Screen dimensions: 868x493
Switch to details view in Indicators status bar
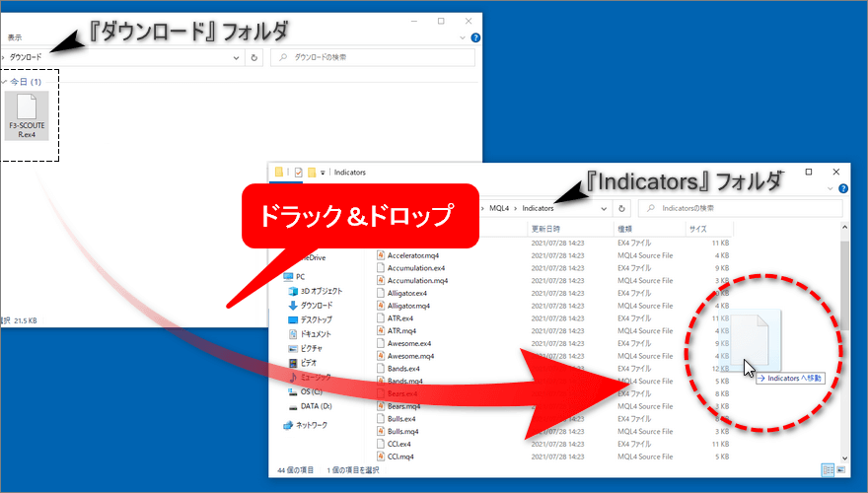point(829,470)
